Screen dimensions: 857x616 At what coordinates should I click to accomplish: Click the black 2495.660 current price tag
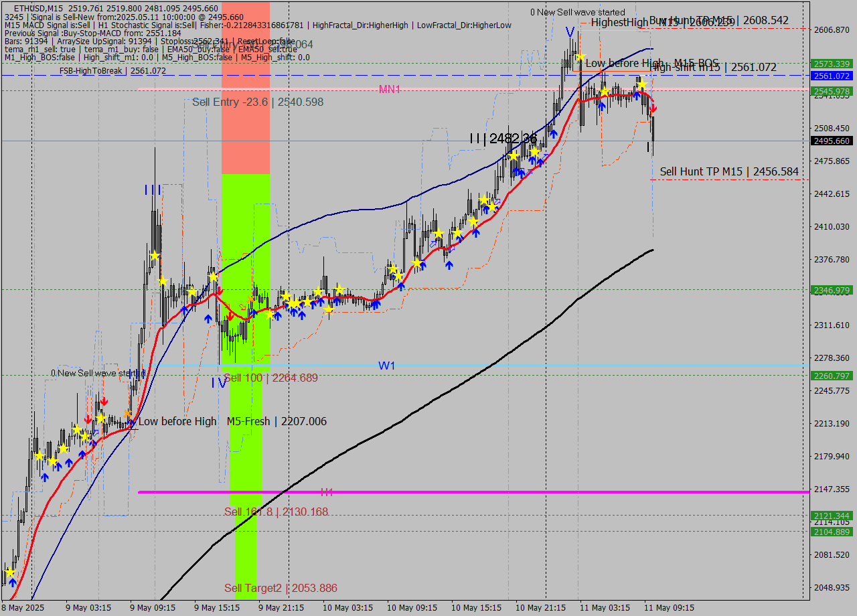[832, 141]
